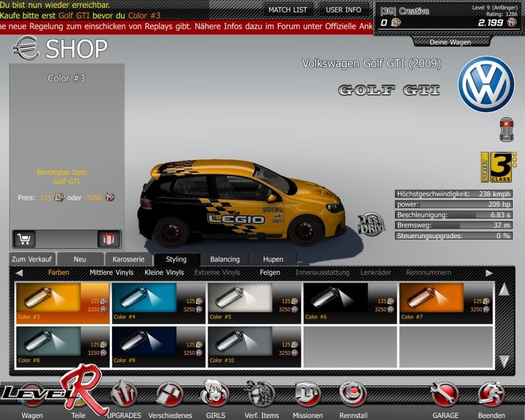Select the blue Color #4 spray paint

(x=159, y=303)
